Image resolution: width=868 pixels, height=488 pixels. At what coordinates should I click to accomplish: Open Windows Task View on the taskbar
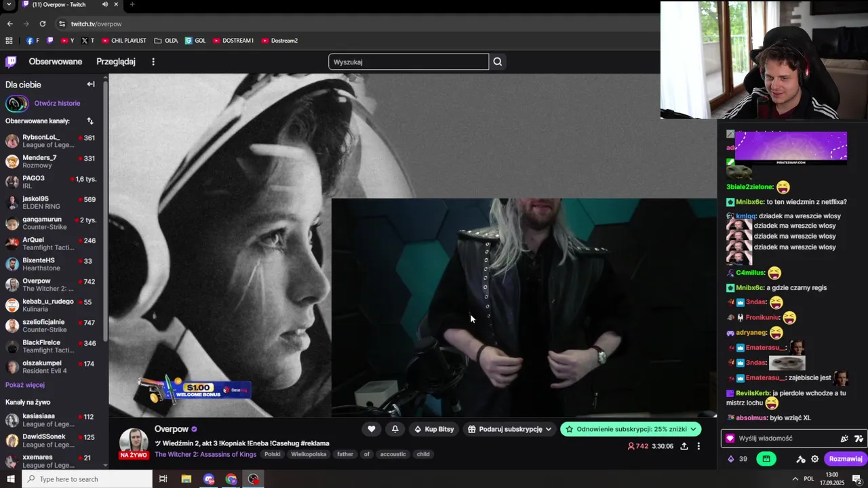pos(163,479)
